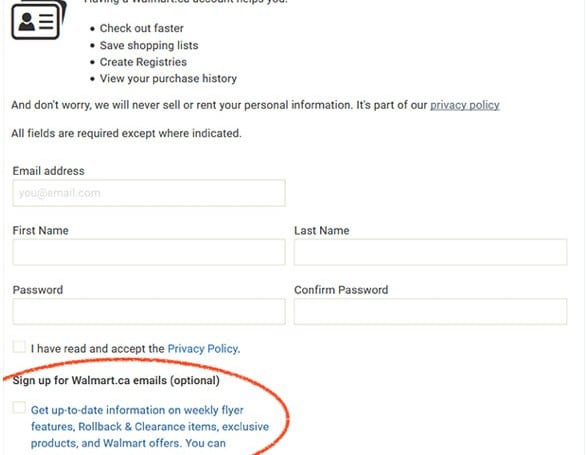Click the First Name label
The width and height of the screenshot is (586, 455).
(40, 230)
